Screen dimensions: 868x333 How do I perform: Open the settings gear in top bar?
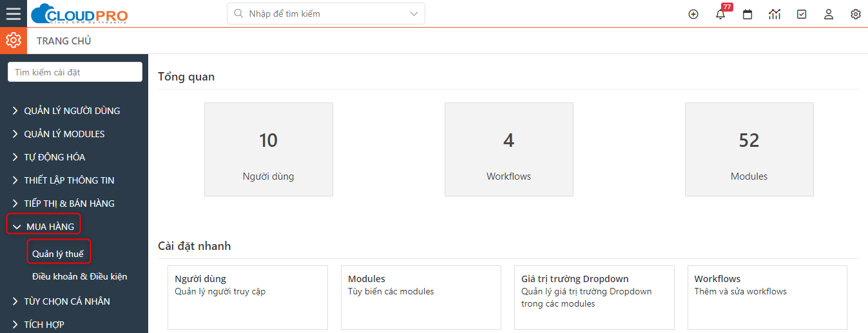(856, 14)
